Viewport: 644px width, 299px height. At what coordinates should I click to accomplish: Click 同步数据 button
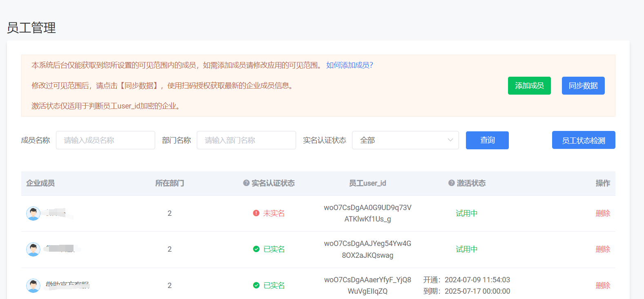pos(583,86)
